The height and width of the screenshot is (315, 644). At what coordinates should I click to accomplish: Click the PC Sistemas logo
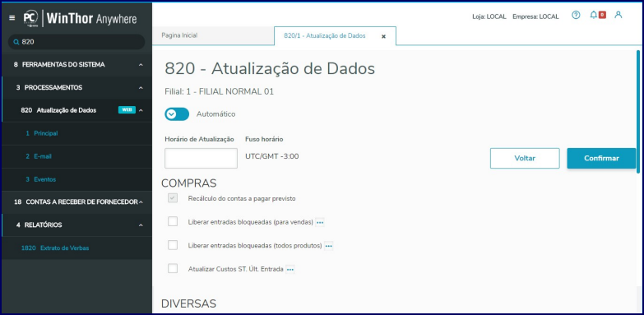coord(30,17)
